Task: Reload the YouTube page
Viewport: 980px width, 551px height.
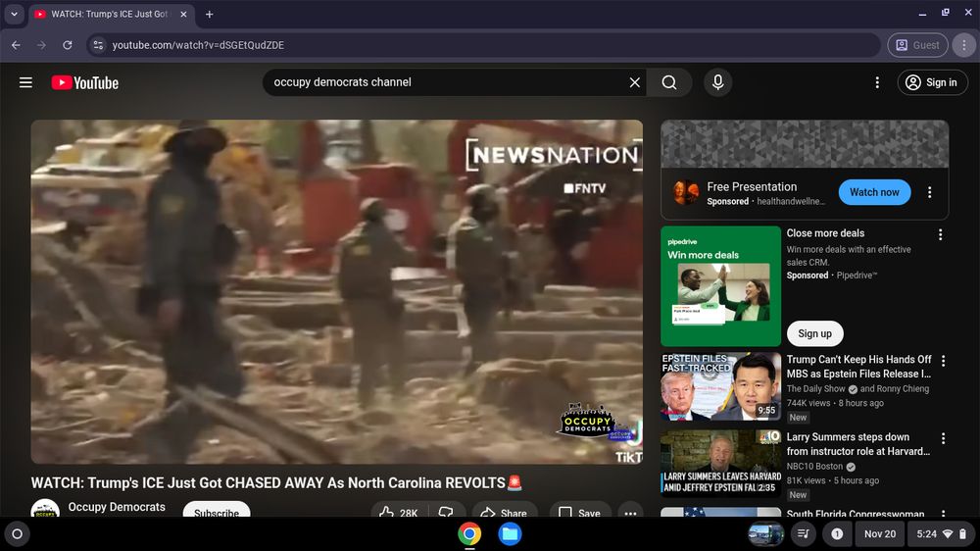Action: point(67,45)
